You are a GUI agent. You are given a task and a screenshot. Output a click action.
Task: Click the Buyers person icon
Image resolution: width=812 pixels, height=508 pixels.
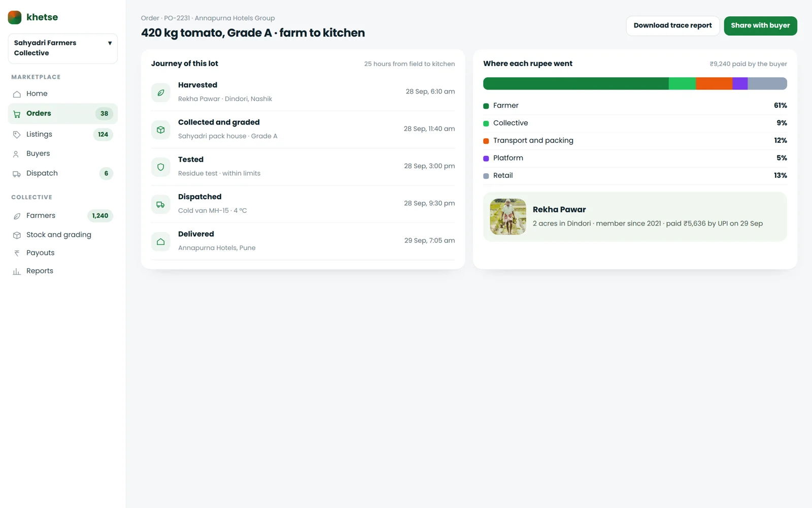click(17, 154)
